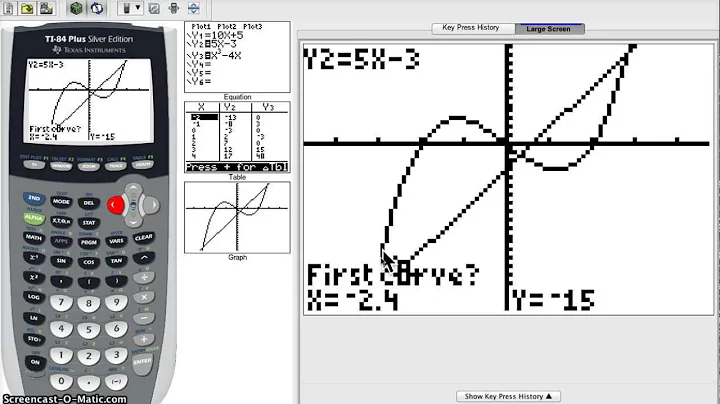Screen dimensions: 720x404
Task: Click the blue refresh calculator icon
Action: click(x=96, y=8)
